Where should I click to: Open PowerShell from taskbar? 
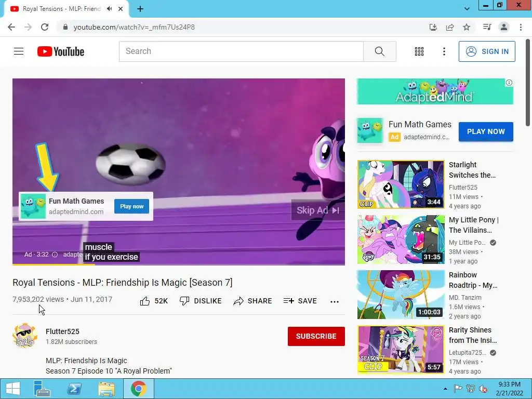click(x=74, y=389)
